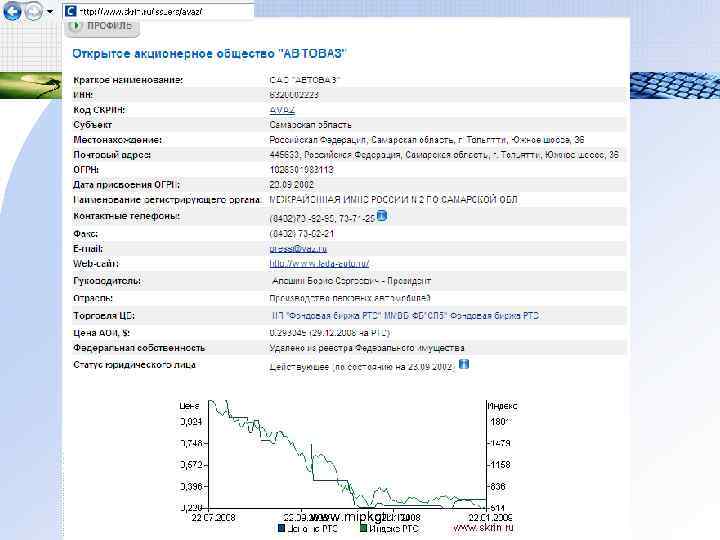
Task: Open the ПРОФИЛЬ tab button
Action: (102, 26)
